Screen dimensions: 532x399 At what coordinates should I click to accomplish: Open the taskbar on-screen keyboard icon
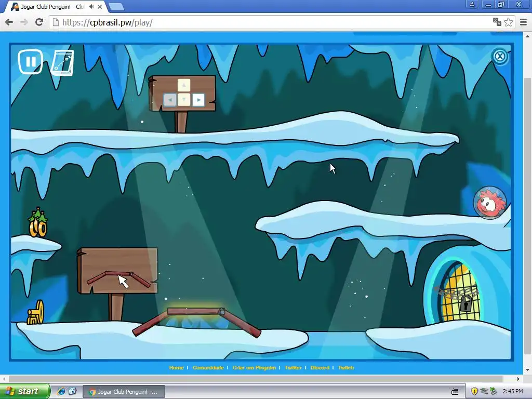tap(455, 392)
